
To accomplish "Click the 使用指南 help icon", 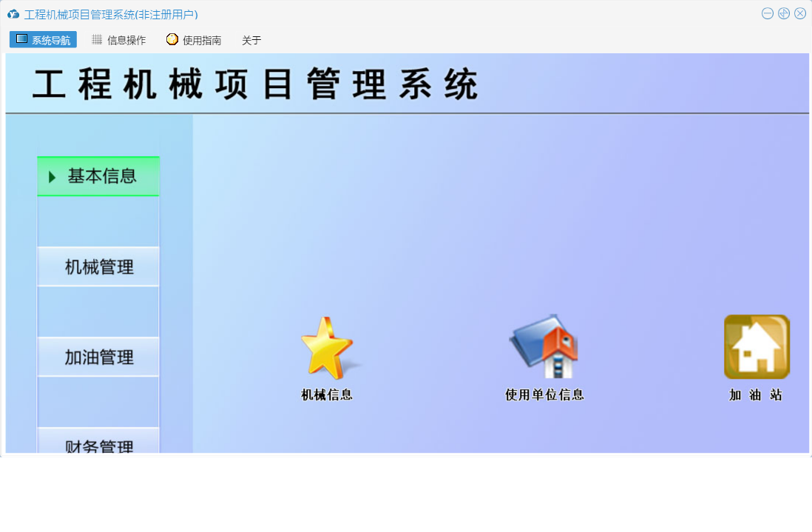I will [172, 39].
